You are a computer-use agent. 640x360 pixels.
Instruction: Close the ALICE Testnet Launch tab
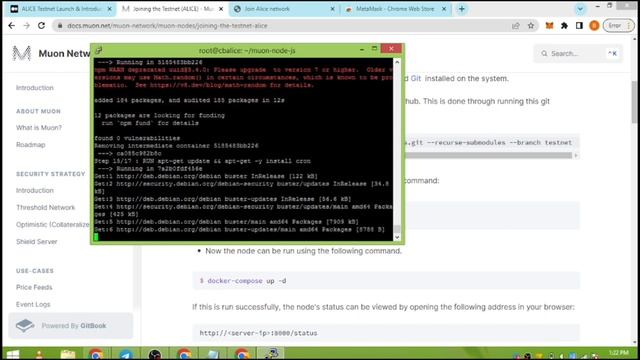point(109,9)
